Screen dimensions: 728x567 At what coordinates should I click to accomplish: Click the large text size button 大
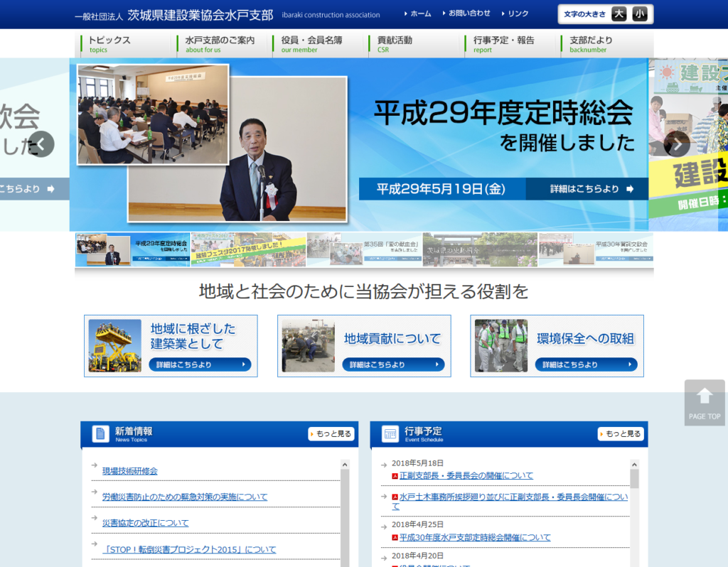[619, 14]
